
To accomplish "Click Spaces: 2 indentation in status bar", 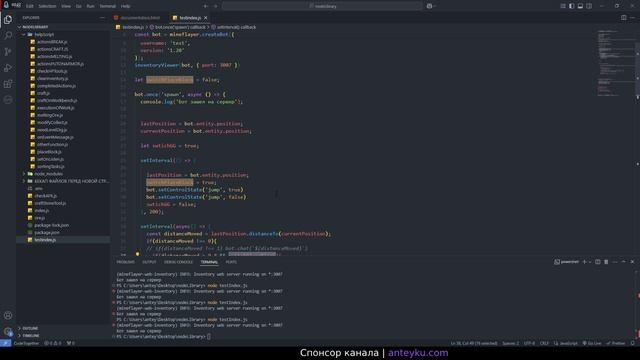I will [511, 343].
